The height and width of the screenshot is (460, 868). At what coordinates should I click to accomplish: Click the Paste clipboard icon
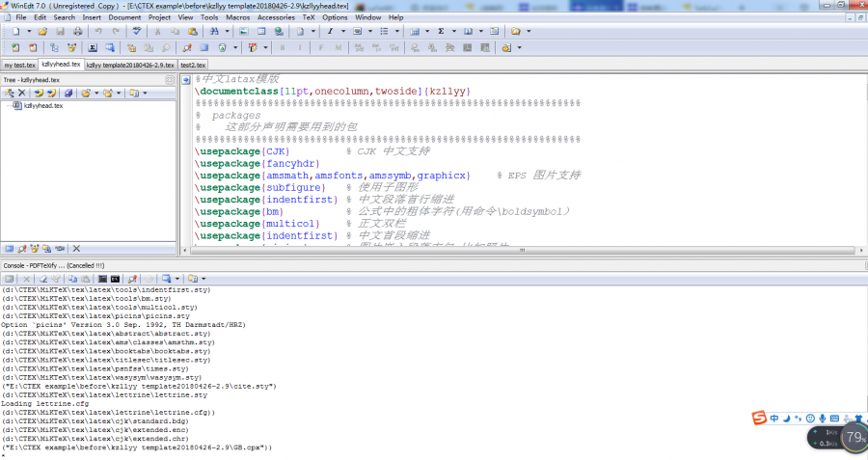click(193, 32)
